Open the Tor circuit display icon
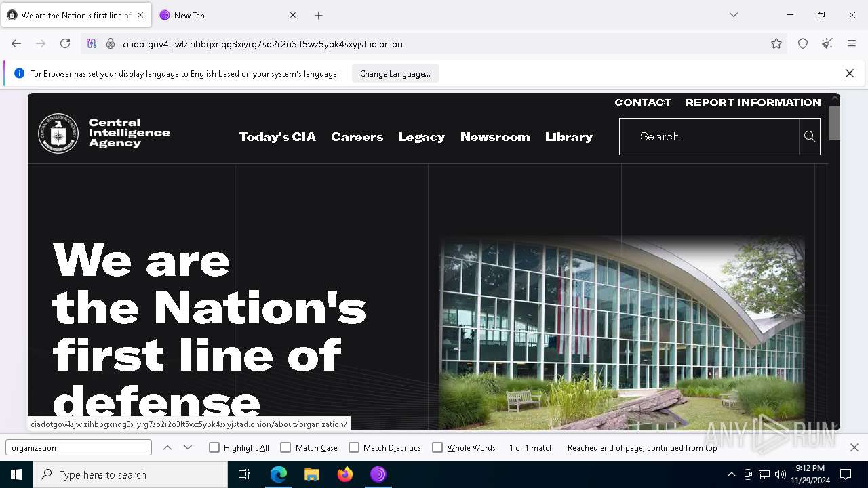The width and height of the screenshot is (868, 488). [x=92, y=43]
